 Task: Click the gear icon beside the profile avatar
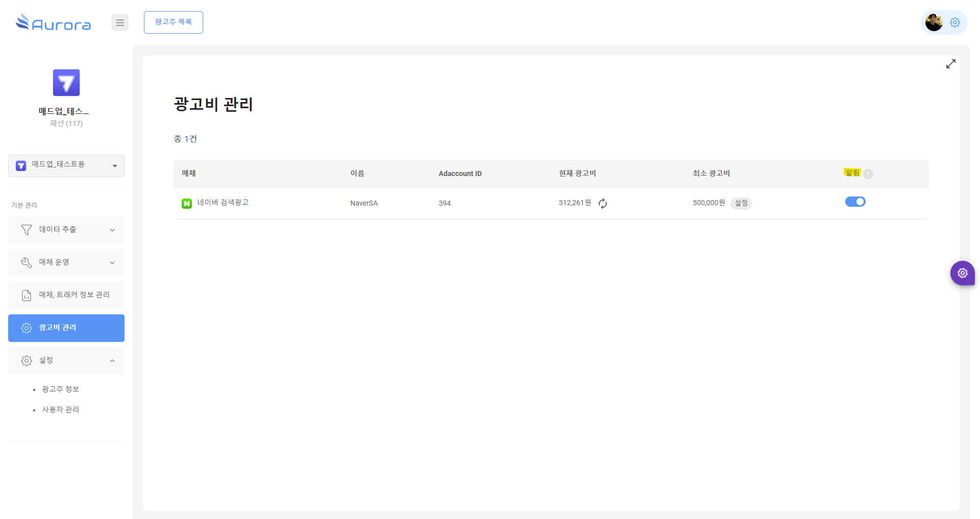click(955, 22)
